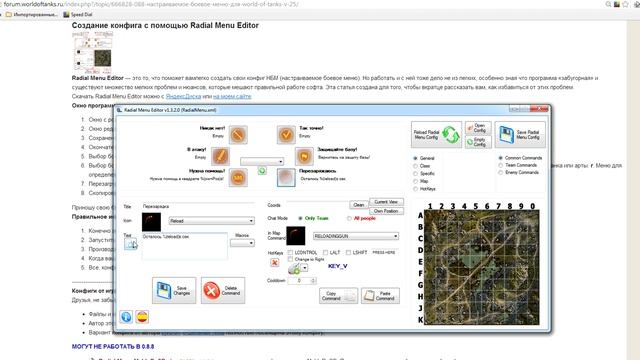Click Reload Radial Menu Config button
The image size is (640, 360).
click(x=436, y=134)
